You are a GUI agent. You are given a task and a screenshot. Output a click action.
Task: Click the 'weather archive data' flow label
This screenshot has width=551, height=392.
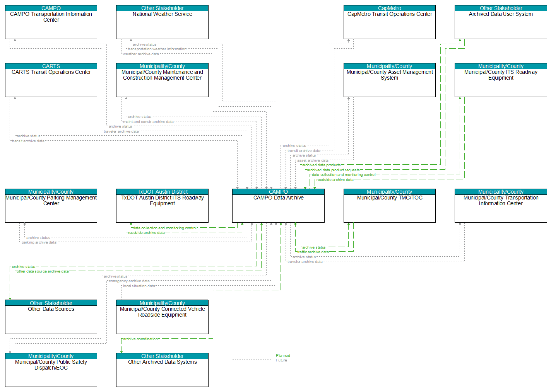(x=141, y=54)
